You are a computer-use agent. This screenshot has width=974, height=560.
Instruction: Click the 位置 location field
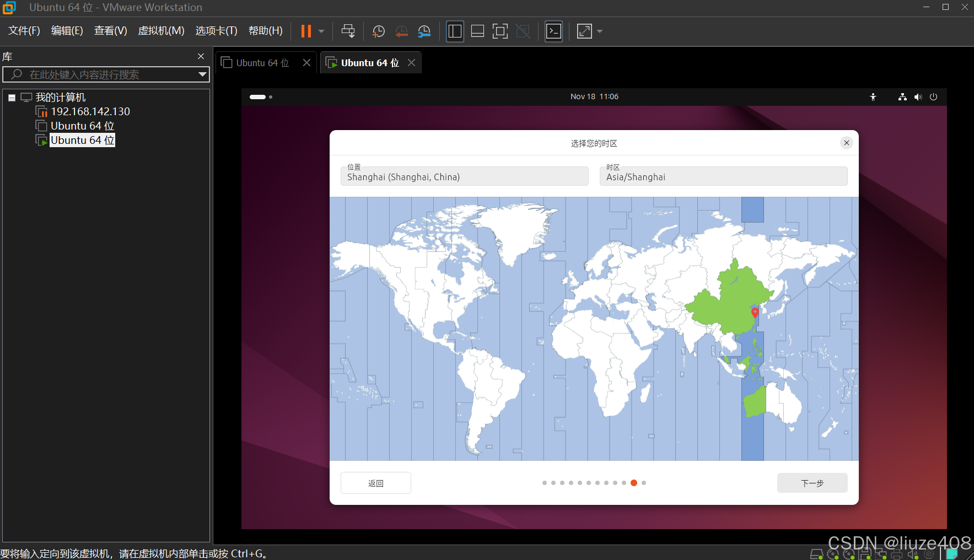tap(465, 176)
